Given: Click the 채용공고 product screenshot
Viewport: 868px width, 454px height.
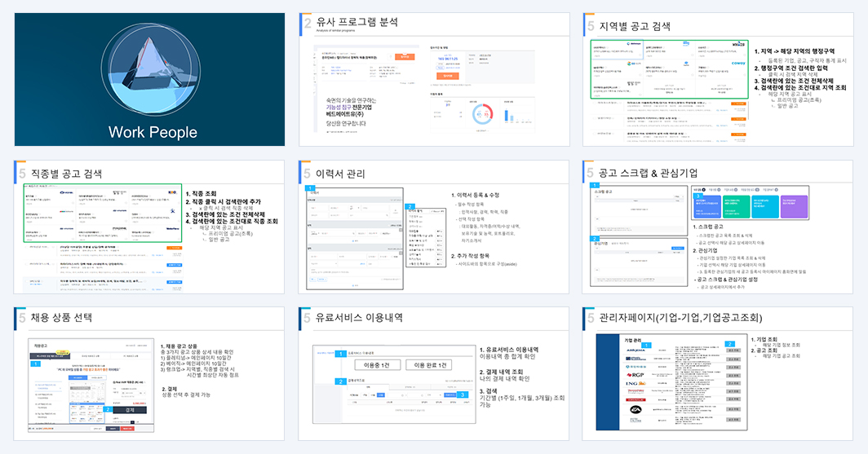Looking at the screenshot, I should [x=91, y=386].
